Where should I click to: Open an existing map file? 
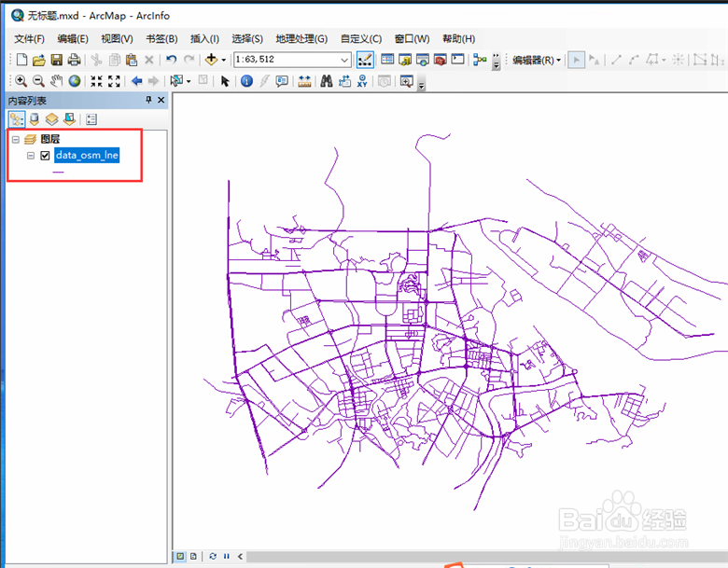coord(39,60)
